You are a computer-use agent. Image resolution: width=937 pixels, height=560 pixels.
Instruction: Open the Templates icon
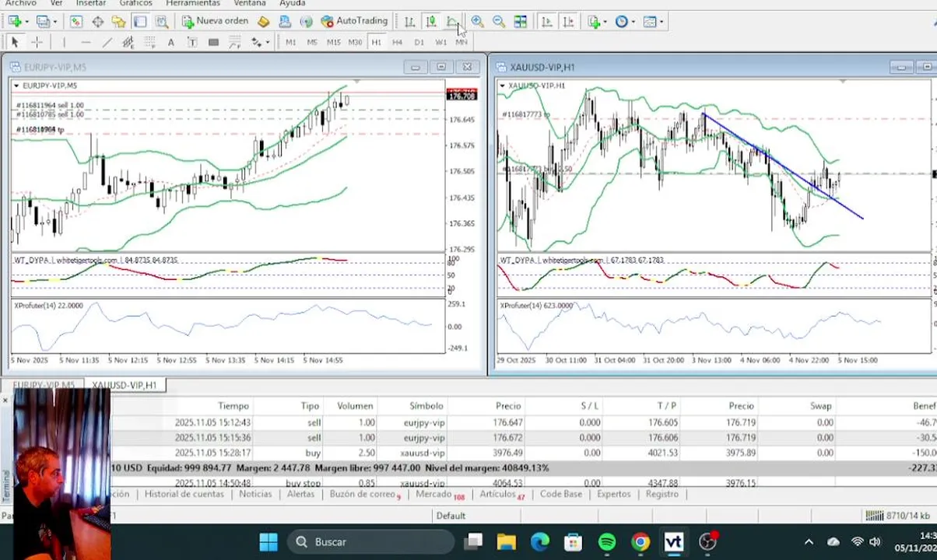(x=650, y=21)
